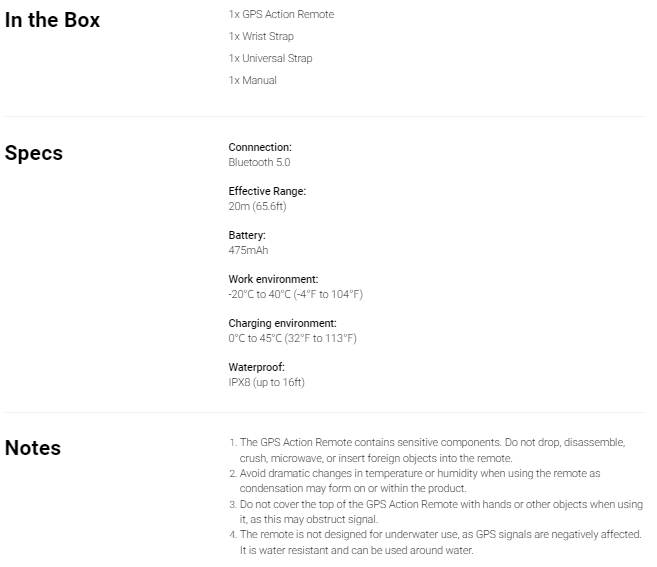Click '1x GPS Action Remote' item
The width and height of the screenshot is (657, 567).
[281, 14]
